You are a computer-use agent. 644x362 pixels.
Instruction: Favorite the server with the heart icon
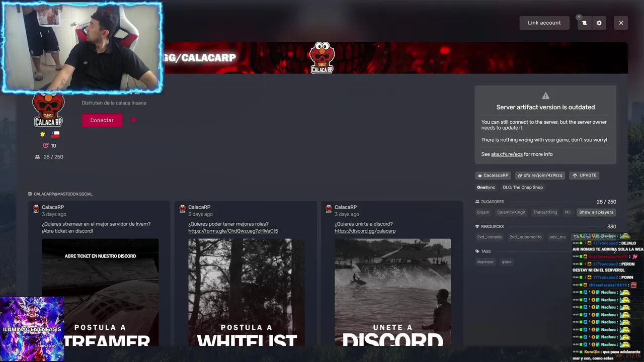[133, 120]
